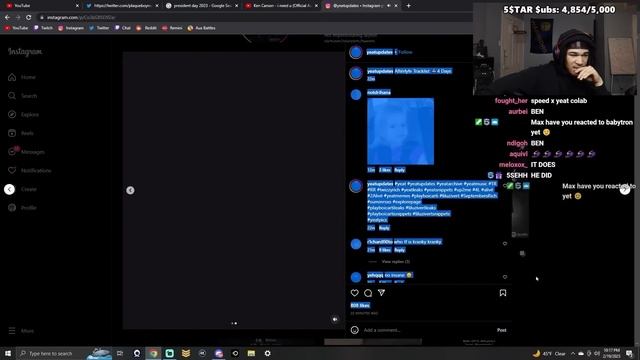Open Explore in Instagram sidebar
Viewport: 640px width, 360px height.
[23, 115]
